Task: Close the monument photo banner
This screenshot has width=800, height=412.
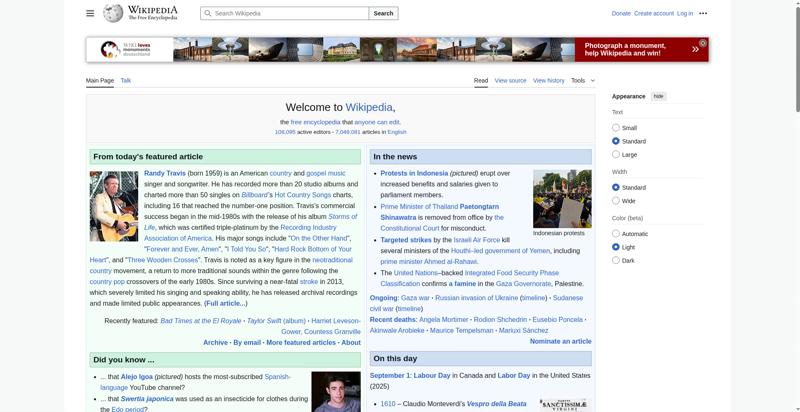Action: (703, 43)
